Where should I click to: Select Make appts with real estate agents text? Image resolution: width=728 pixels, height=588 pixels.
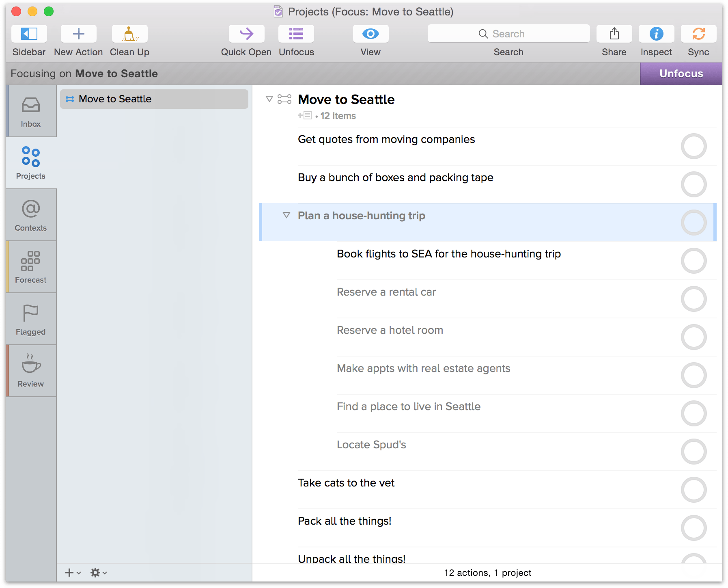click(424, 368)
